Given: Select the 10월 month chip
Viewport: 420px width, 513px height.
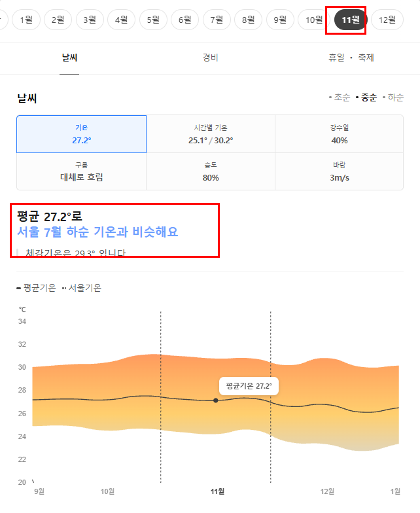Looking at the screenshot, I should tap(314, 20).
